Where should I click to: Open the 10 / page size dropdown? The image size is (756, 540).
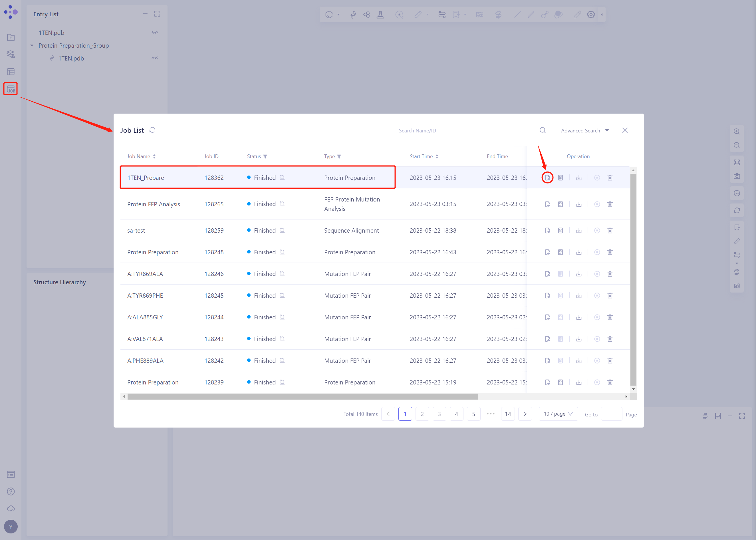(558, 414)
